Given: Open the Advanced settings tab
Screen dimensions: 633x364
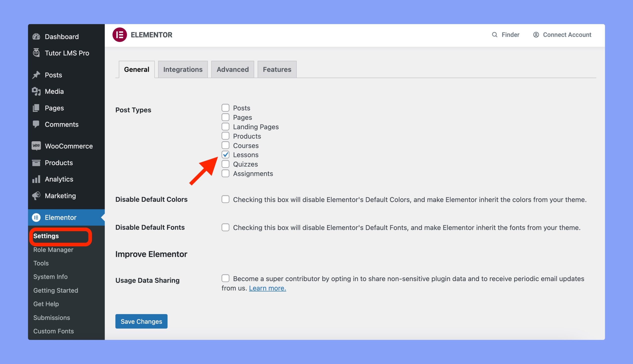Looking at the screenshot, I should [233, 69].
